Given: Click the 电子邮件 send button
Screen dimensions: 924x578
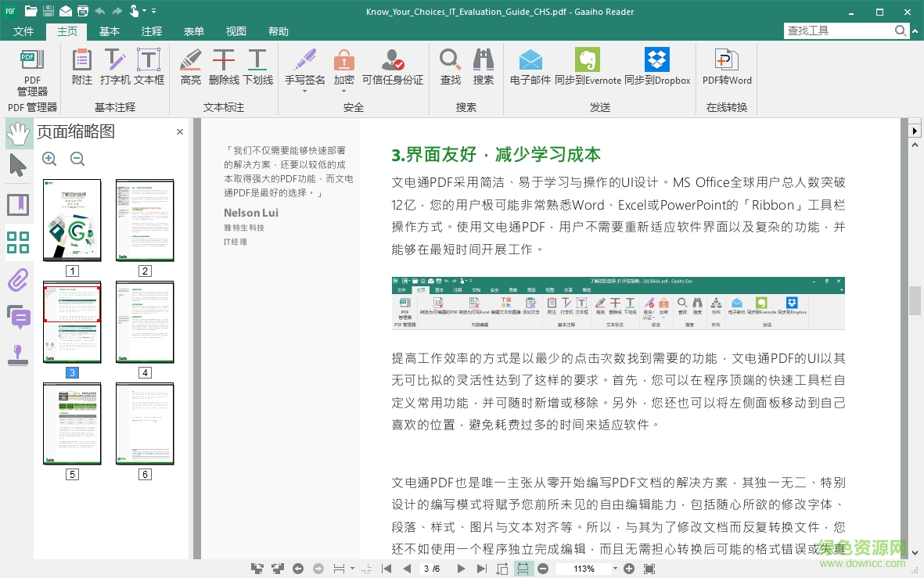Looking at the screenshot, I should [530, 66].
